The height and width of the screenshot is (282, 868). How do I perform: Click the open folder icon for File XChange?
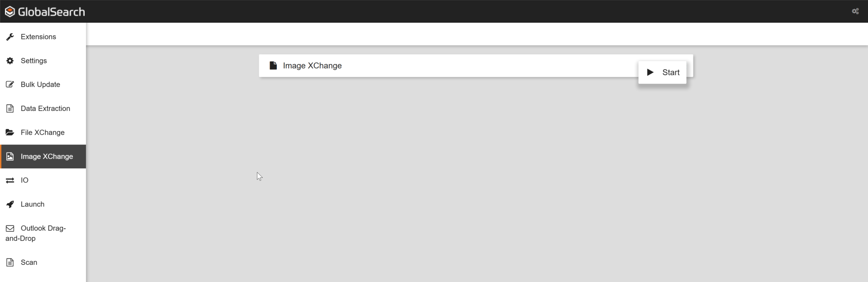point(10,133)
